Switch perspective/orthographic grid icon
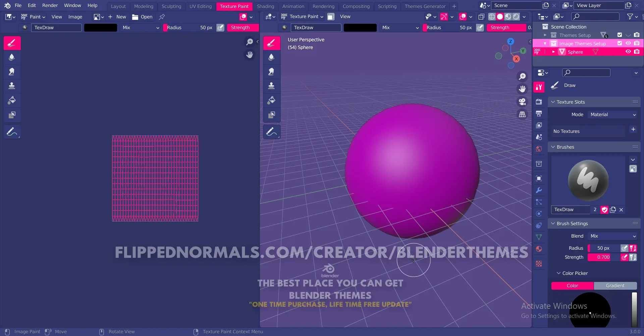Screen dimensions: 644x336 click(522, 114)
